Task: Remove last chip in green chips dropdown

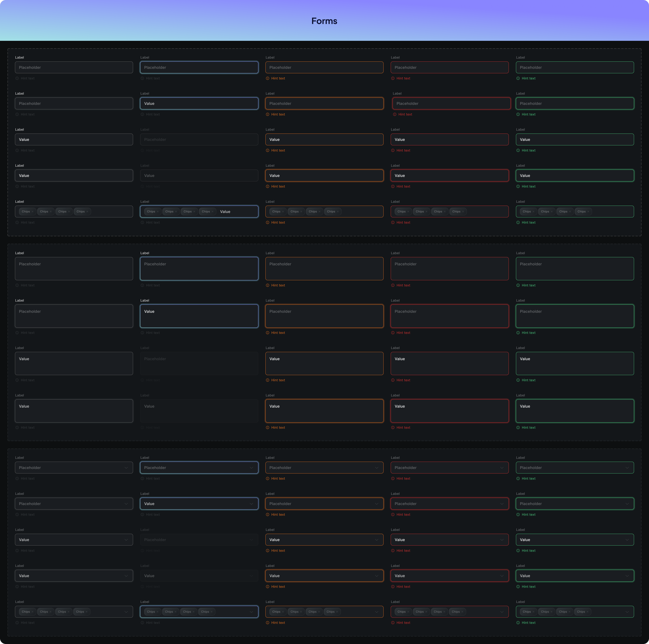Action: tap(587, 612)
